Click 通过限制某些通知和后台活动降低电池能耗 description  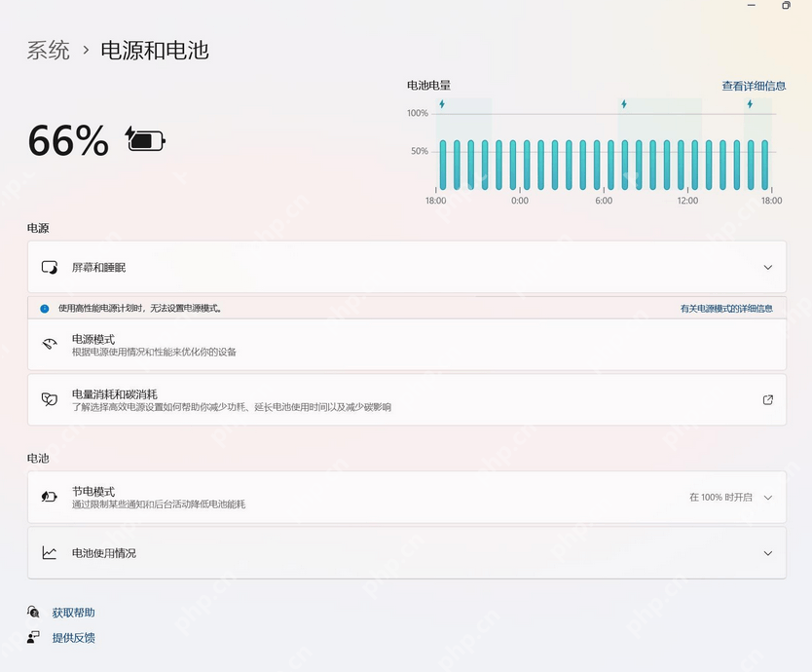coord(159,504)
